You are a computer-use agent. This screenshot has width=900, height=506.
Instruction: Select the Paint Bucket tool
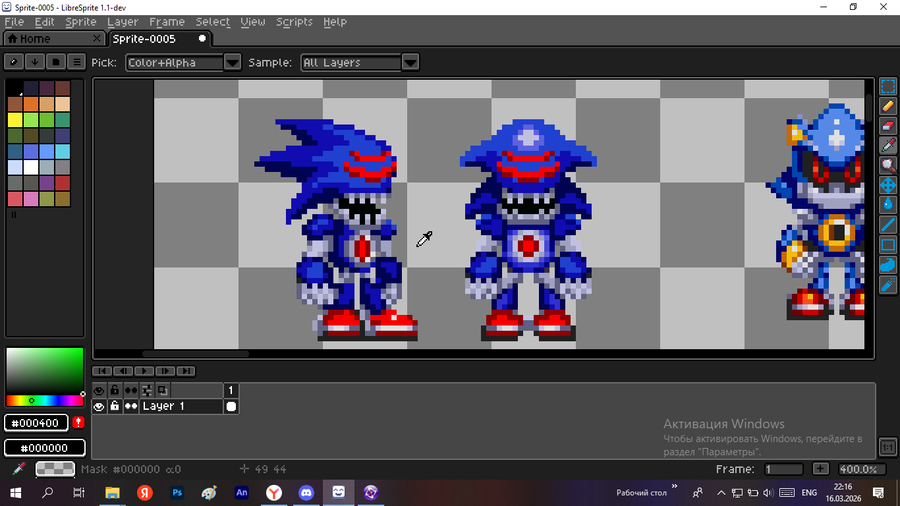tap(888, 205)
